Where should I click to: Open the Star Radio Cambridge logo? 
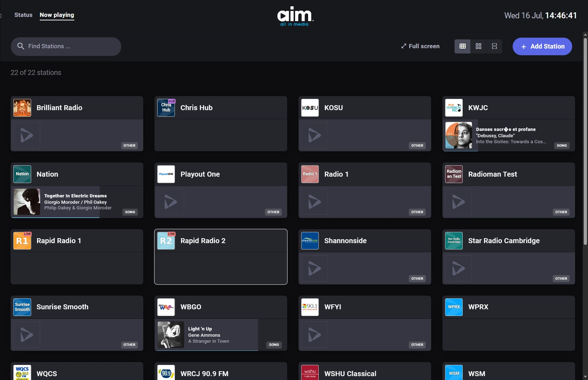[x=454, y=241]
